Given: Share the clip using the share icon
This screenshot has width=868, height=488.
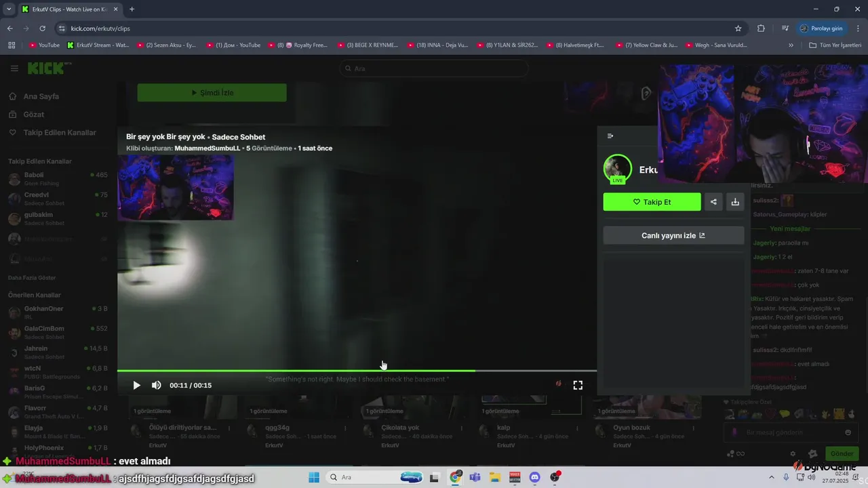Looking at the screenshot, I should point(713,202).
